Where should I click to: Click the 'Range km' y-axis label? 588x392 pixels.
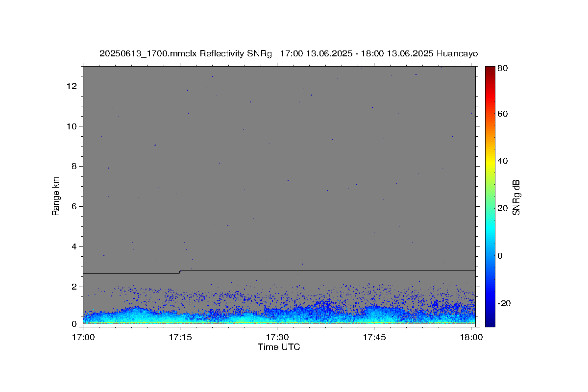click(x=56, y=196)
